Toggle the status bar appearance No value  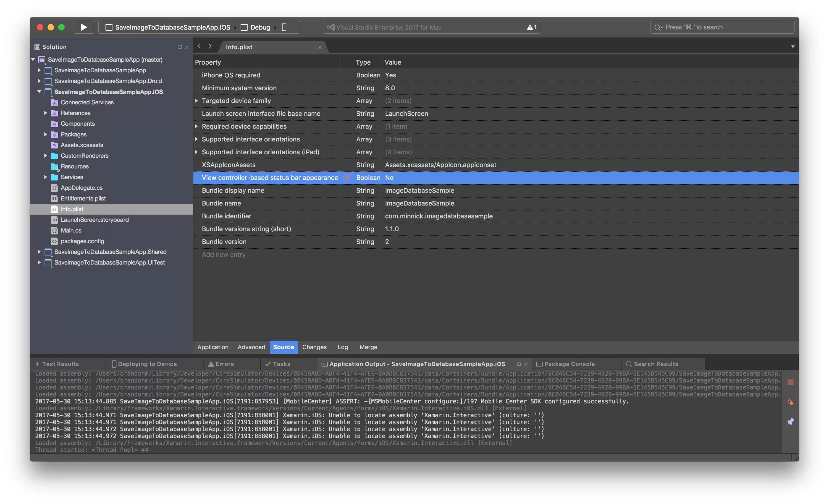pyautogui.click(x=389, y=178)
